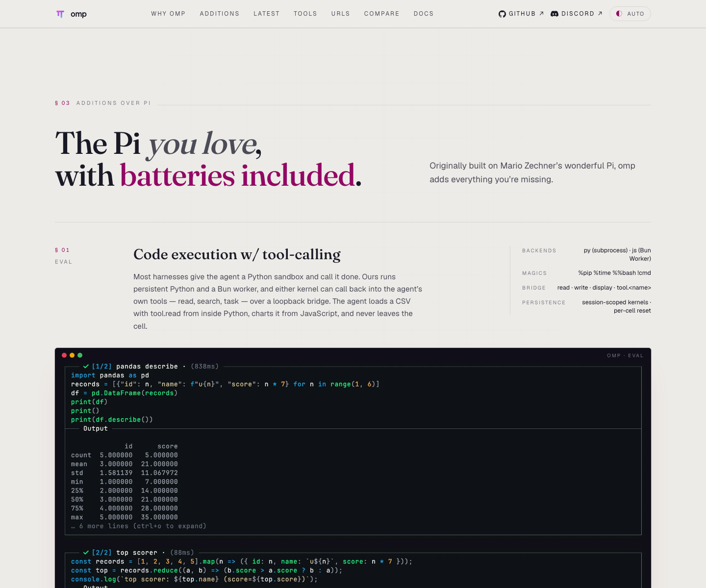Click the BRIDGE label
The height and width of the screenshot is (588, 706).
534,288
